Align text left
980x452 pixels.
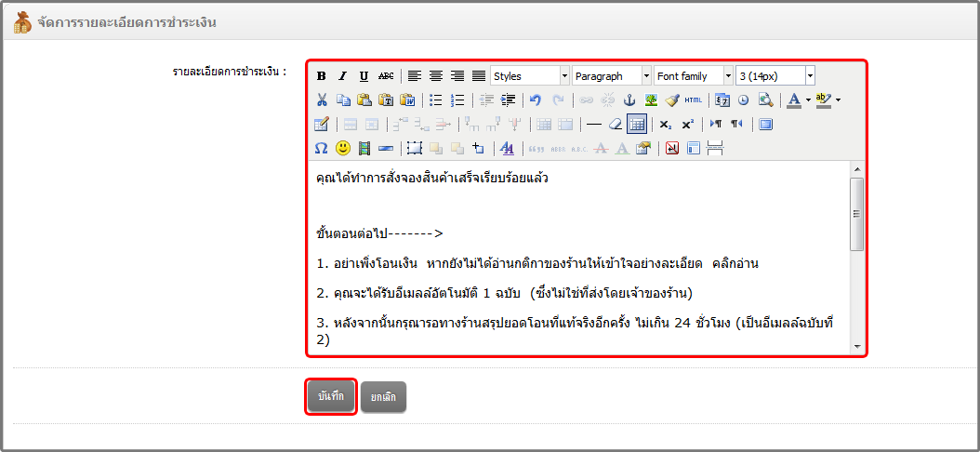pos(415,76)
